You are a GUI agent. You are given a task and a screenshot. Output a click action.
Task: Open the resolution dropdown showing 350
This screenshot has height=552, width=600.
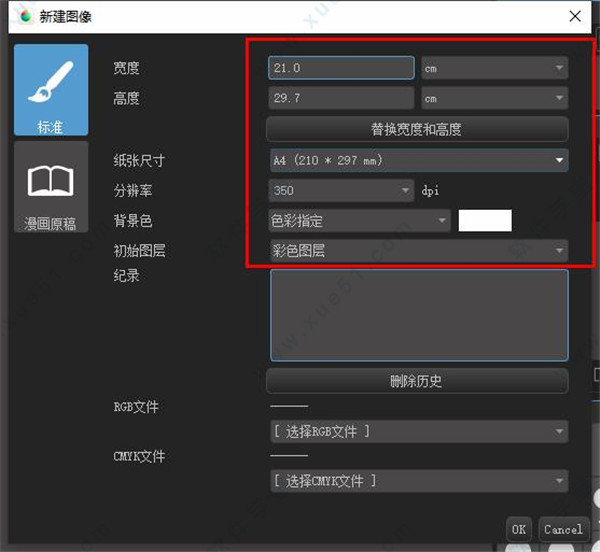[341, 190]
